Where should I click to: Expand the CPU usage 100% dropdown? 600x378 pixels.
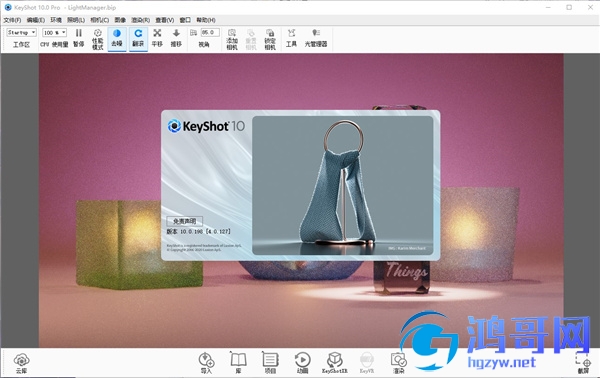pos(54,33)
